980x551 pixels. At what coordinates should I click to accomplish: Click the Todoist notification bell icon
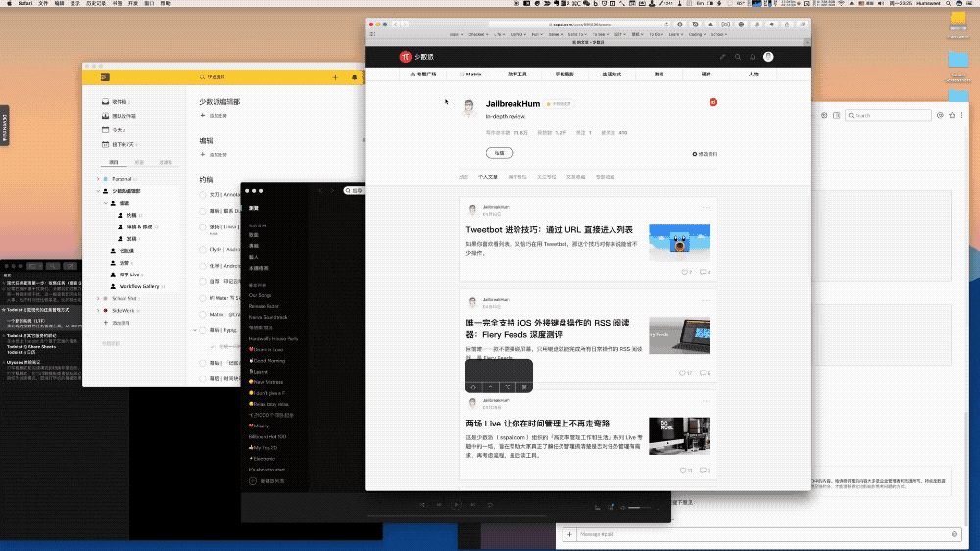click(x=354, y=76)
